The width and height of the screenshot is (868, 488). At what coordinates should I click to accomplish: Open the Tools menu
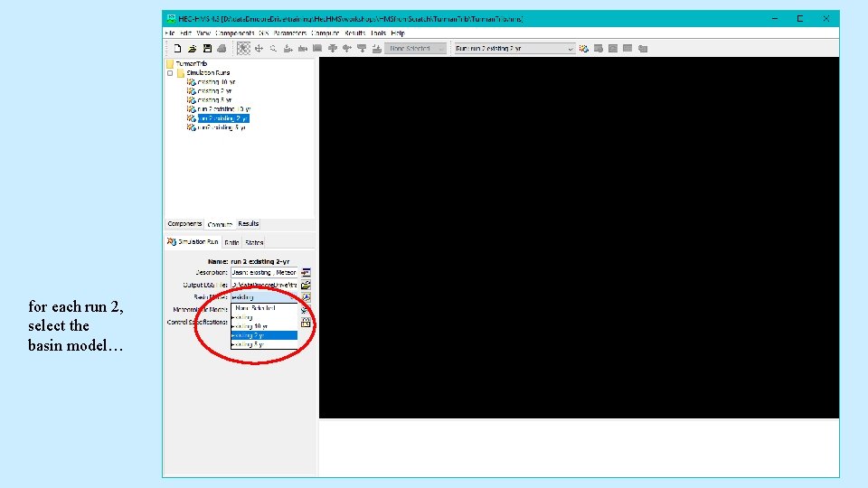378,33
